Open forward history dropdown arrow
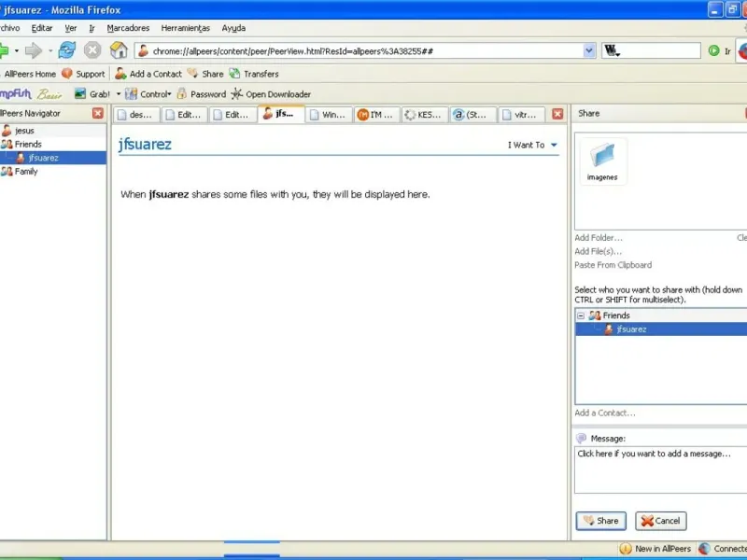This screenshot has height=560, width=747. tap(50, 50)
